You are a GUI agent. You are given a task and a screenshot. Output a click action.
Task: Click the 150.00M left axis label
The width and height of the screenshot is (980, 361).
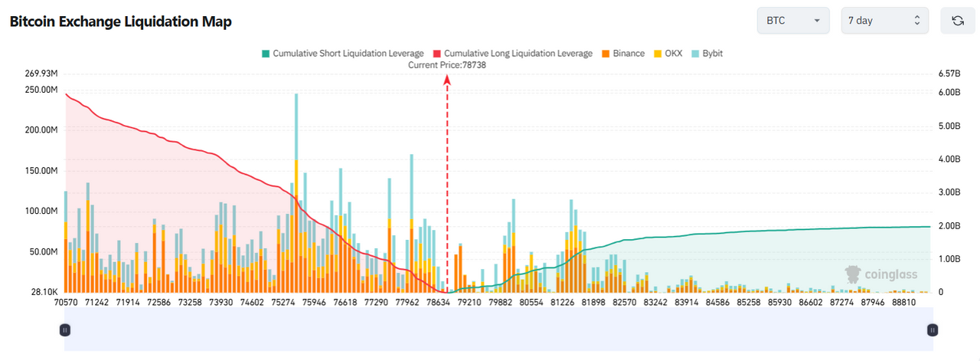click(42, 171)
